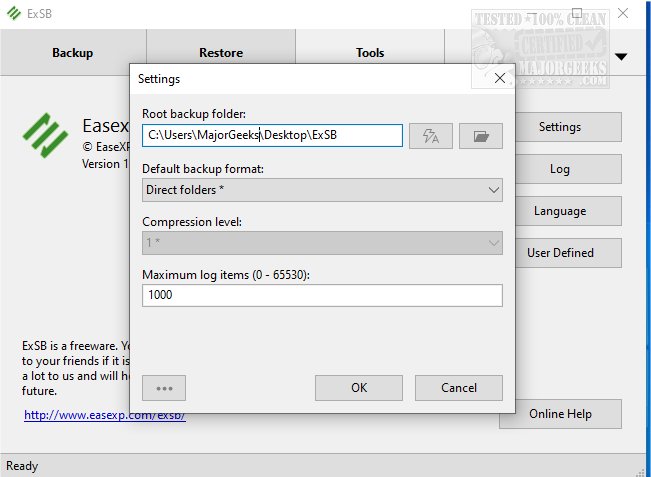Switch to the Backup tab
Viewport: 651px width, 477px height.
(73, 53)
